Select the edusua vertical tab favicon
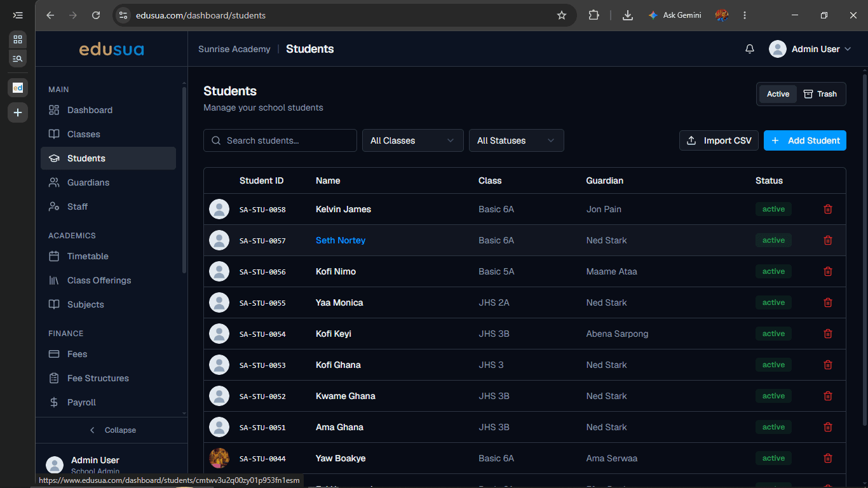 [18, 88]
